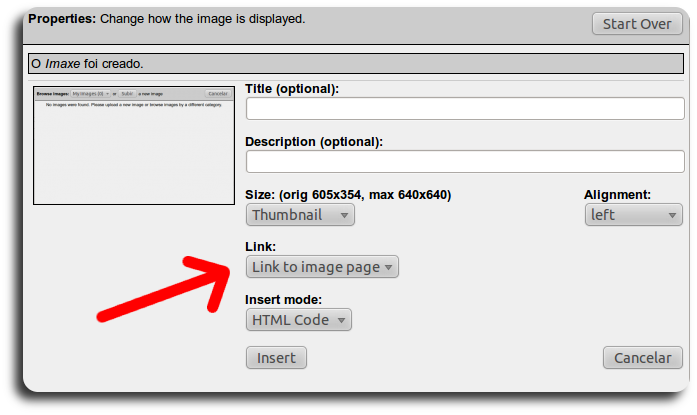The image size is (697, 415).
Task: Click the Start Over button
Action: point(637,24)
